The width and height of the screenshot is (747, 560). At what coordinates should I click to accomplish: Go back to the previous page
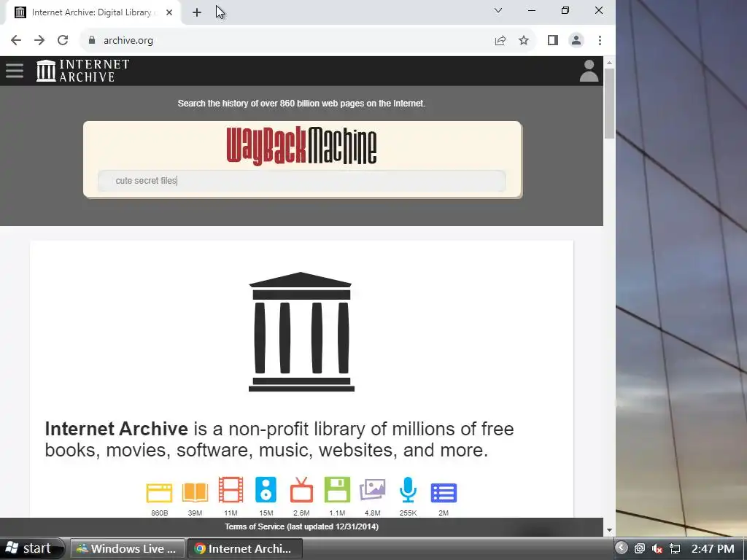[16, 40]
